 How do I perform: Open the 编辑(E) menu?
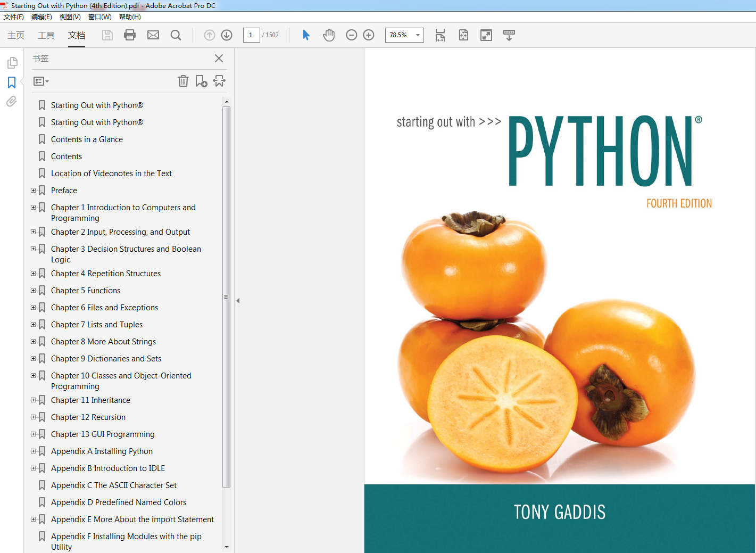click(41, 17)
